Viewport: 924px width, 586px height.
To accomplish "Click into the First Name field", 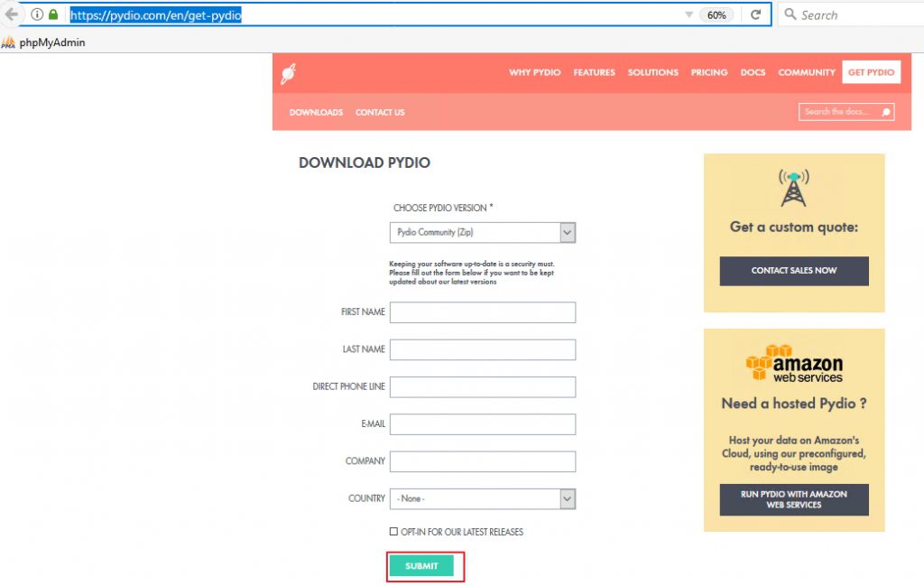I will tap(483, 312).
